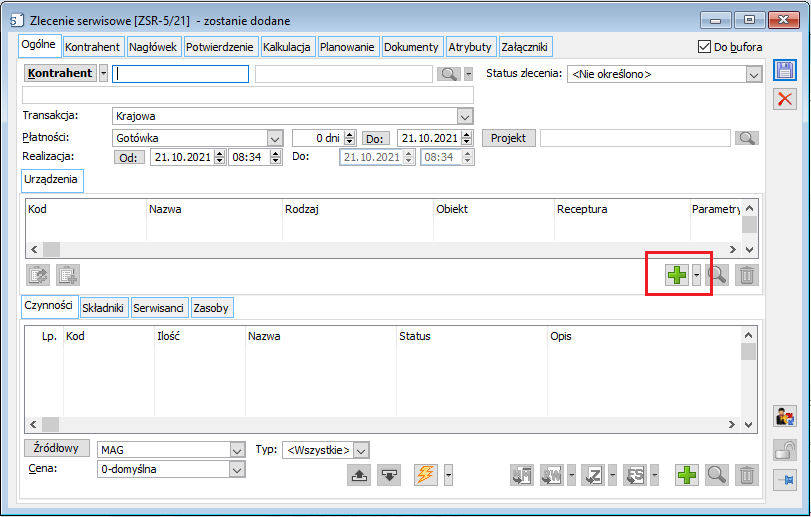Viewport: 811px width, 517px height.
Task: Click the padlock icon on the right sidebar
Action: 785,449
